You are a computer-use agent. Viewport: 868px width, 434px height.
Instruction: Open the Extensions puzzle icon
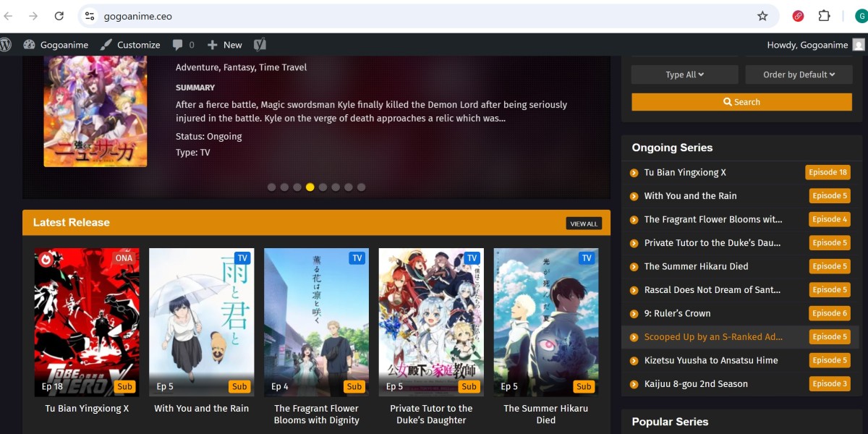click(x=824, y=16)
